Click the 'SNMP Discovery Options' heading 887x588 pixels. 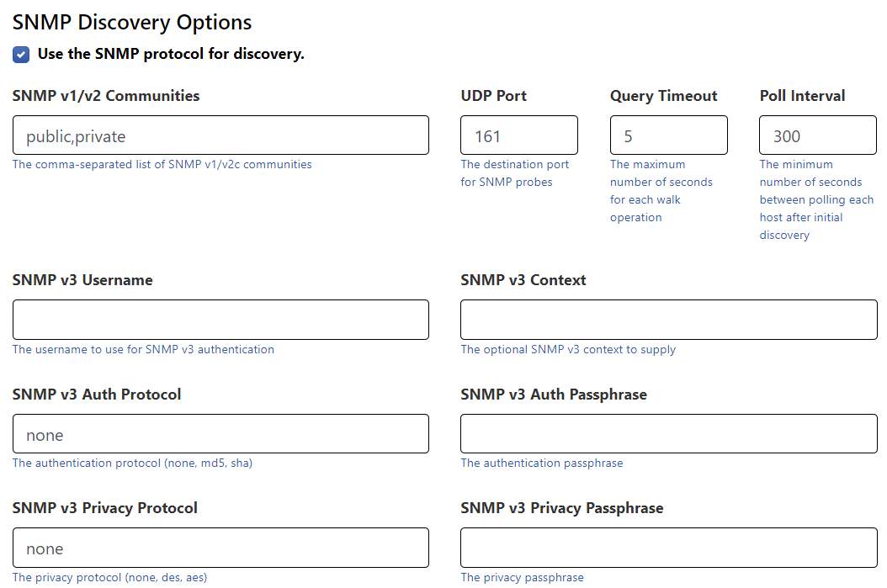tap(131, 22)
